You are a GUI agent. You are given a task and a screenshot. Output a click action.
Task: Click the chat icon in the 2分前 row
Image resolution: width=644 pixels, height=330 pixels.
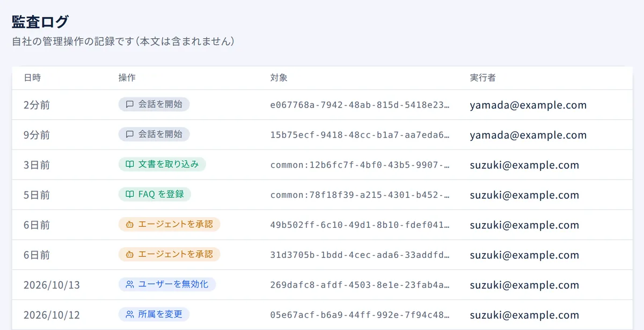coord(129,105)
